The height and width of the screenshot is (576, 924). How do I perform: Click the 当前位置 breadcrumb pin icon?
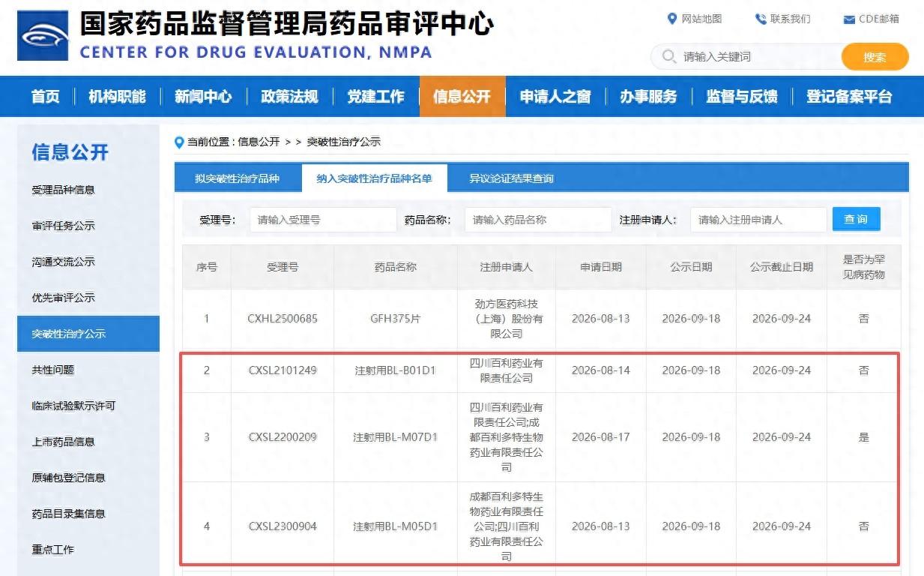click(179, 142)
